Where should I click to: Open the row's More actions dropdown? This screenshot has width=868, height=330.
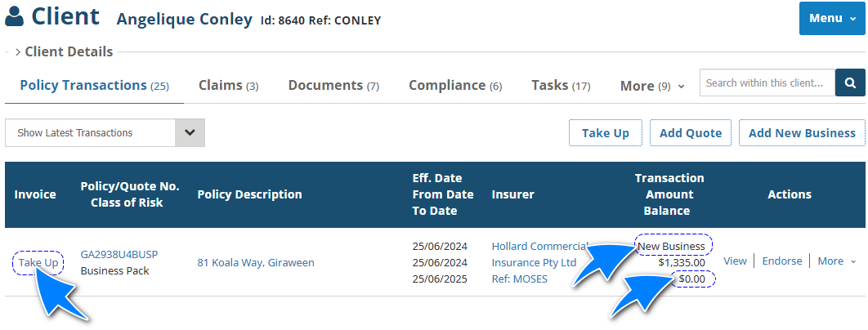[837, 261]
